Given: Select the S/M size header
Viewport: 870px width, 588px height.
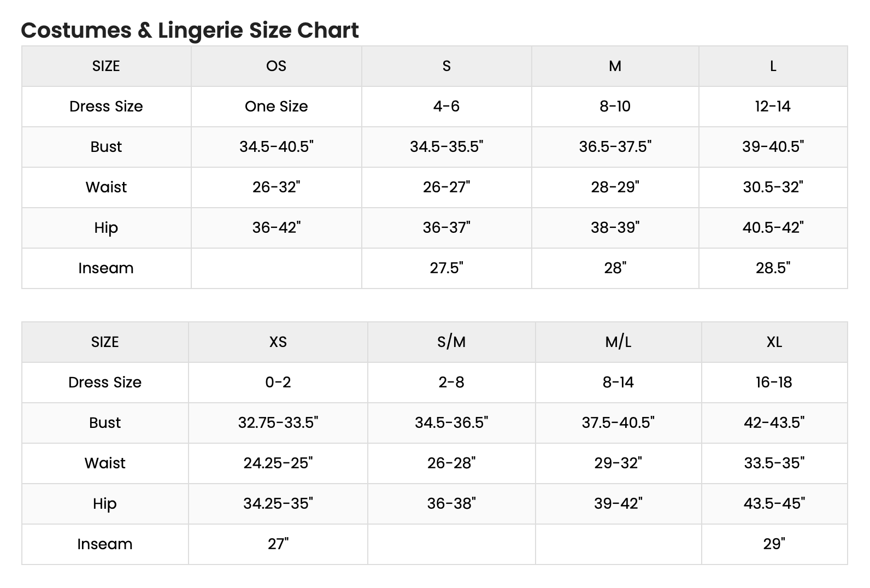Looking at the screenshot, I should pos(451,342).
